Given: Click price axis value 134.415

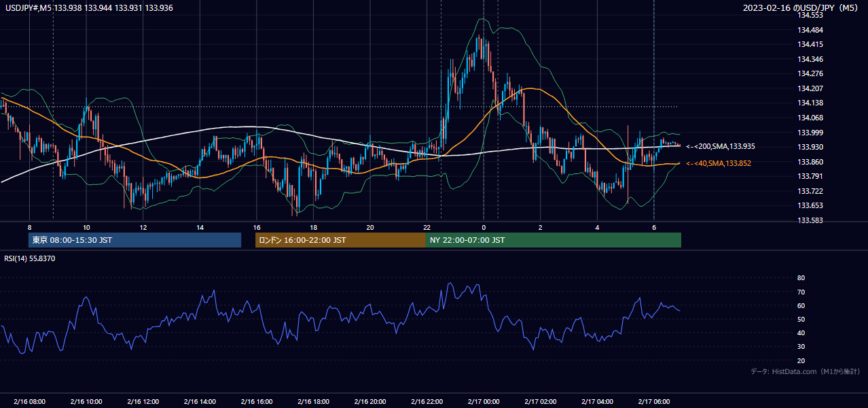Looking at the screenshot, I should click(810, 44).
